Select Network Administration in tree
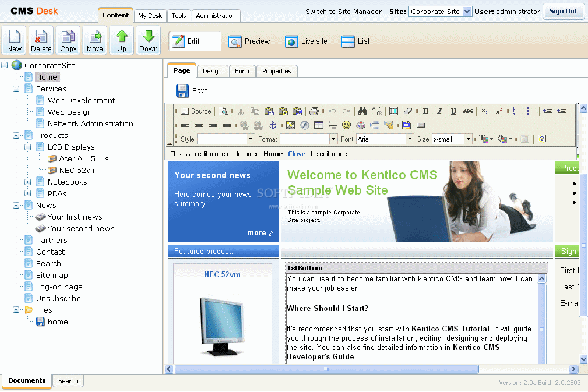 90,123
